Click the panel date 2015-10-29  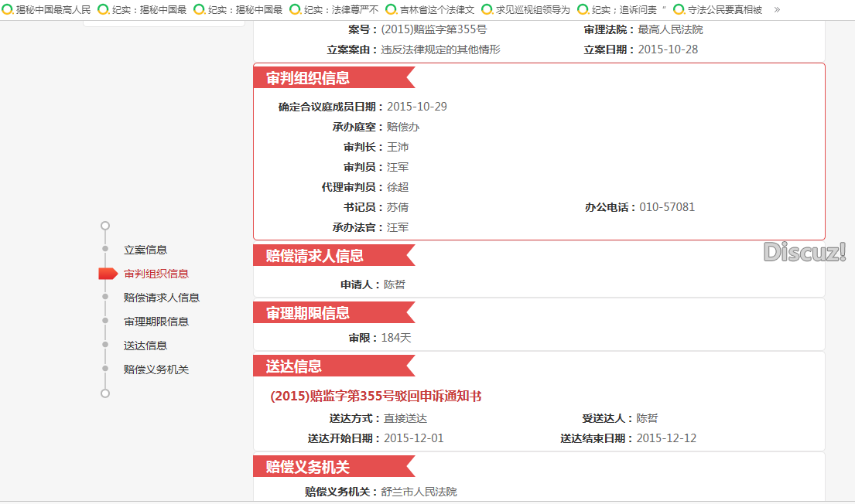[x=417, y=107]
